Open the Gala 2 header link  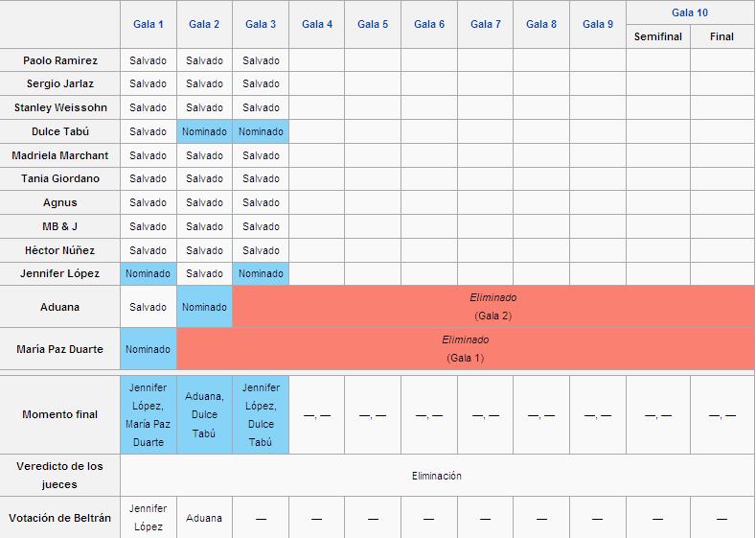tap(204, 24)
